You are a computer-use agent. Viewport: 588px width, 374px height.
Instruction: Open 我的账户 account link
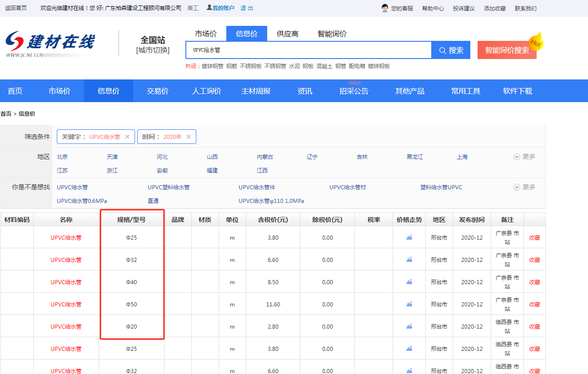pos(220,8)
